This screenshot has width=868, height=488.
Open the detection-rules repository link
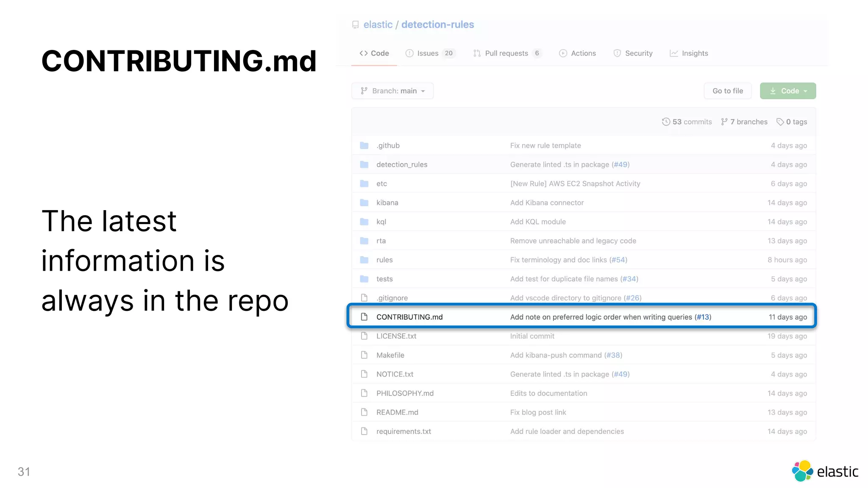pyautogui.click(x=437, y=25)
